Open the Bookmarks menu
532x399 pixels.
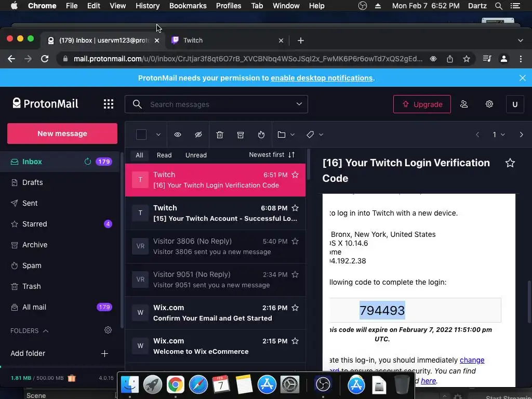click(x=188, y=6)
